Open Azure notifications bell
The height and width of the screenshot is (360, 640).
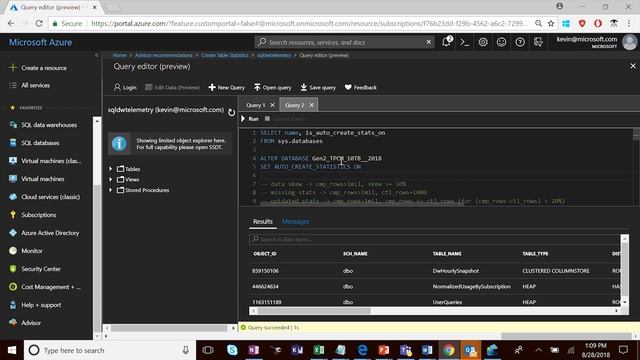click(x=447, y=42)
